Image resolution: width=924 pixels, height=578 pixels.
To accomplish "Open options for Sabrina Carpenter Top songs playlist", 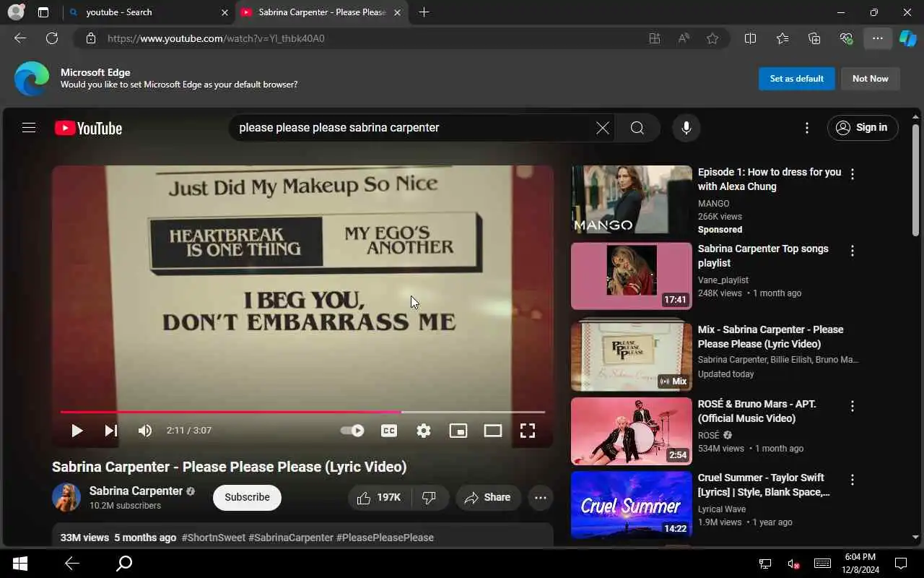I will point(853,251).
